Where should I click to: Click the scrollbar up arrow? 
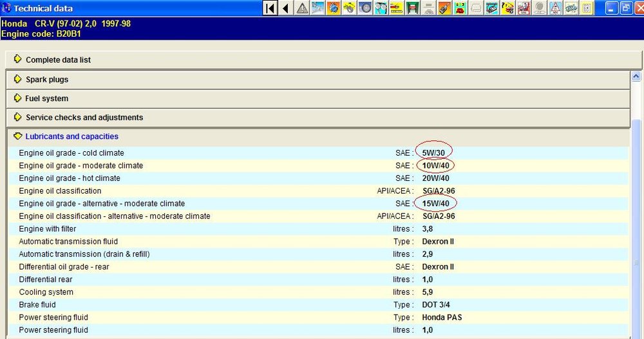point(636,77)
